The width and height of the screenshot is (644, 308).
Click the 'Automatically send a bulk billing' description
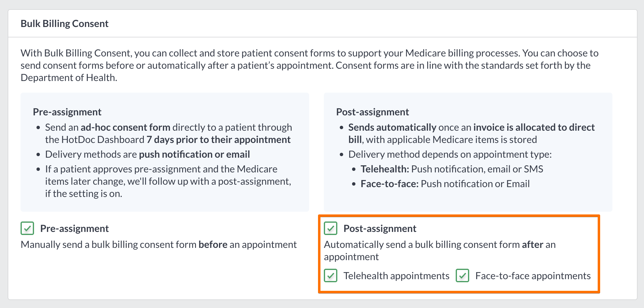(x=440, y=251)
